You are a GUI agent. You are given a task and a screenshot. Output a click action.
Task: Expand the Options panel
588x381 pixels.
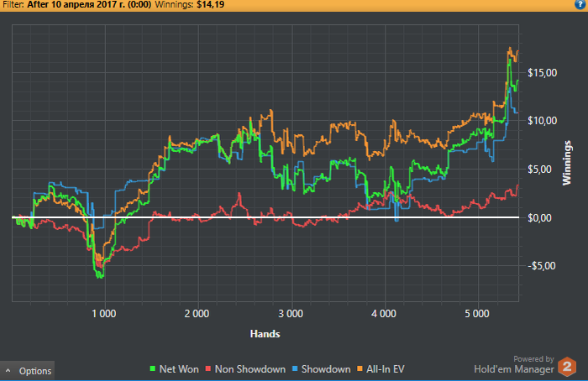pos(27,371)
